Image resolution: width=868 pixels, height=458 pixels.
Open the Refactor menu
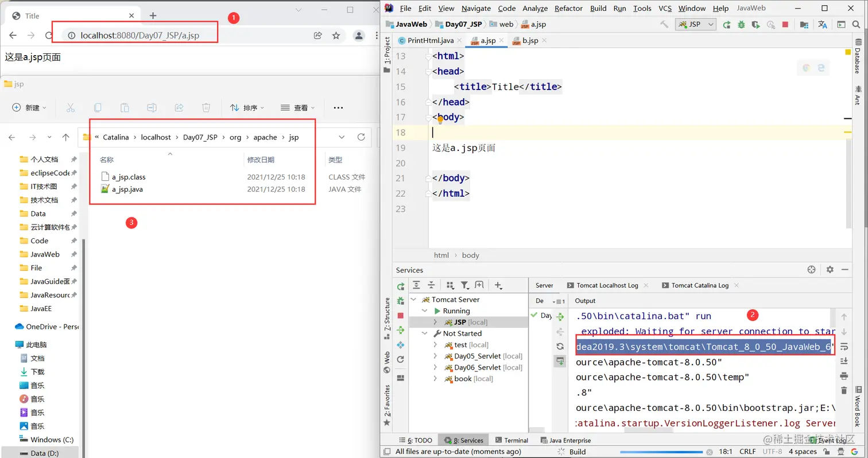(x=568, y=8)
